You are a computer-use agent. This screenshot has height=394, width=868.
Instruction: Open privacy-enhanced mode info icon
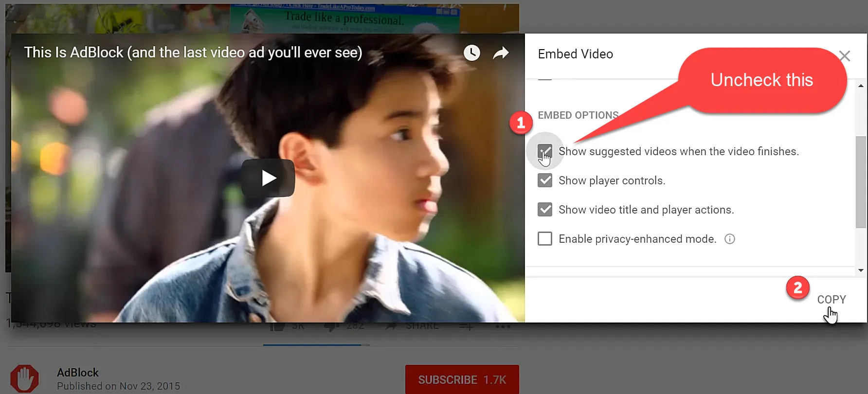tap(730, 239)
